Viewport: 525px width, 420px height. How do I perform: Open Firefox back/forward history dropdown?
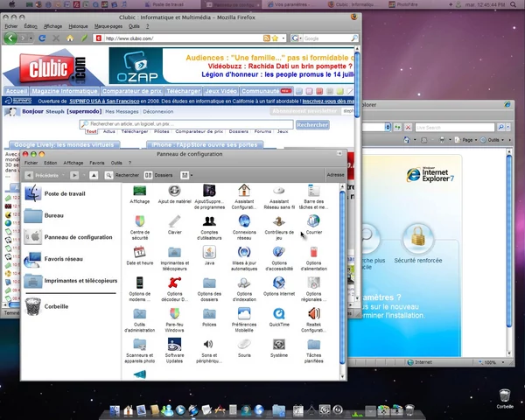click(x=31, y=38)
